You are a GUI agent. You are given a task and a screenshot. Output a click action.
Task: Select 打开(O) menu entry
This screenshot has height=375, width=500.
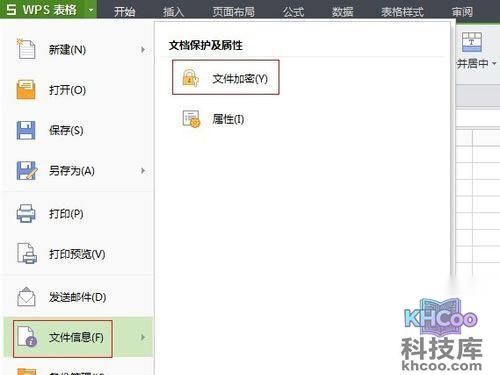coord(78,90)
